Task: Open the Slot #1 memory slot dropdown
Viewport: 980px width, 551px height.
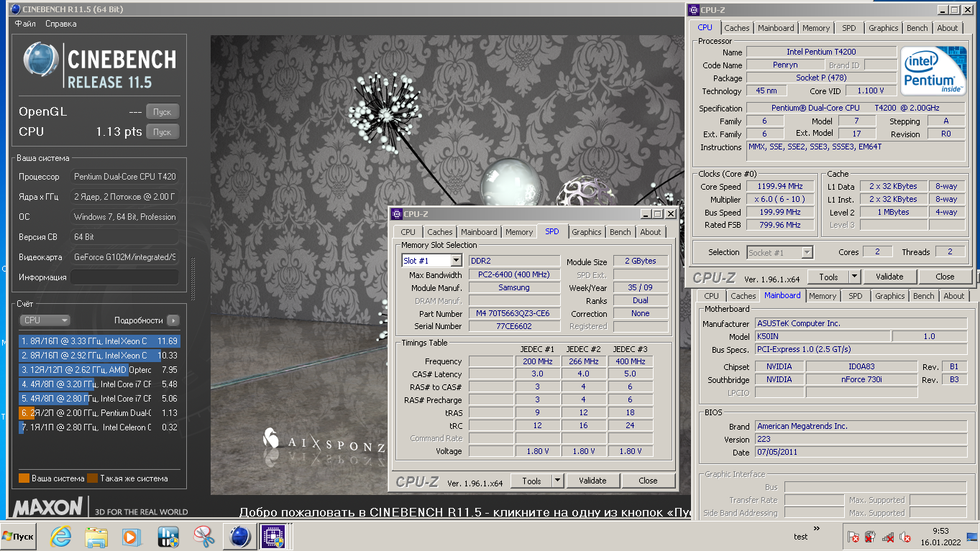Action: click(456, 261)
